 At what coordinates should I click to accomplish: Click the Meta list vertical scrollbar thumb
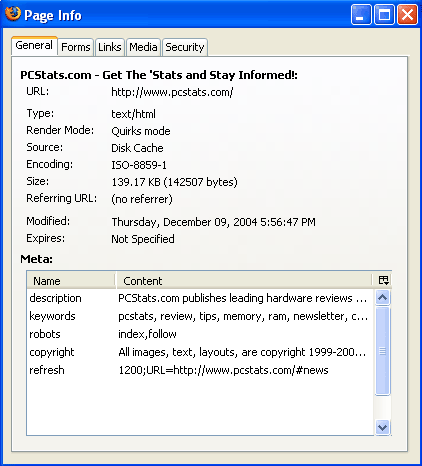point(382,351)
